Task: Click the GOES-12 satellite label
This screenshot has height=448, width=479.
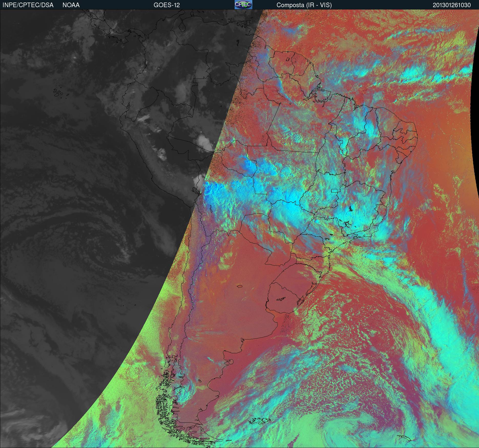Action: (x=166, y=5)
